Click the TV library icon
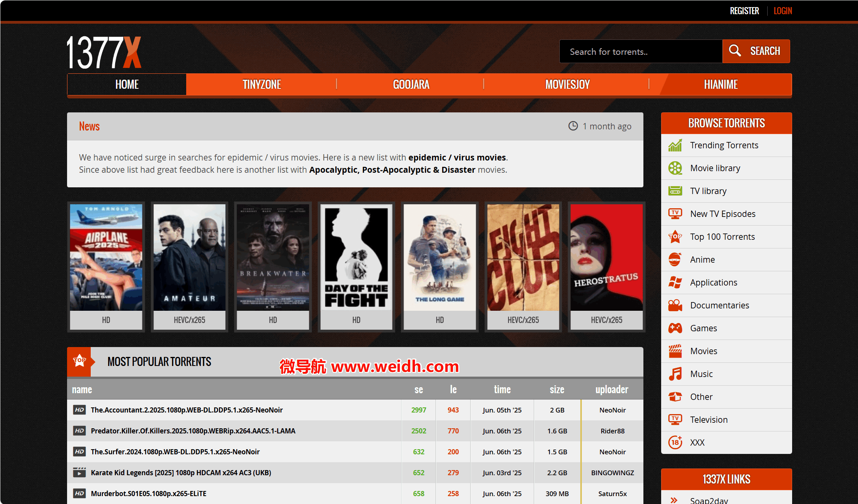 (x=675, y=191)
